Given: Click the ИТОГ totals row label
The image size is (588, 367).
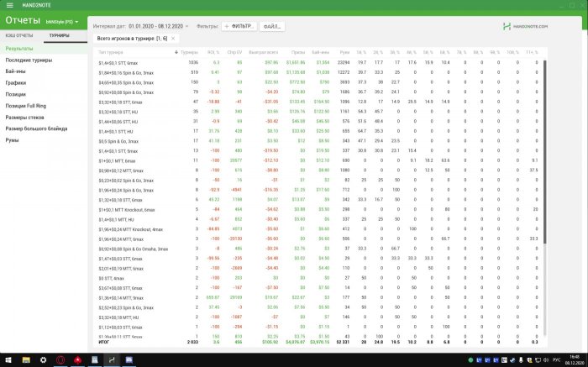Looking at the screenshot, I should pos(104,343).
